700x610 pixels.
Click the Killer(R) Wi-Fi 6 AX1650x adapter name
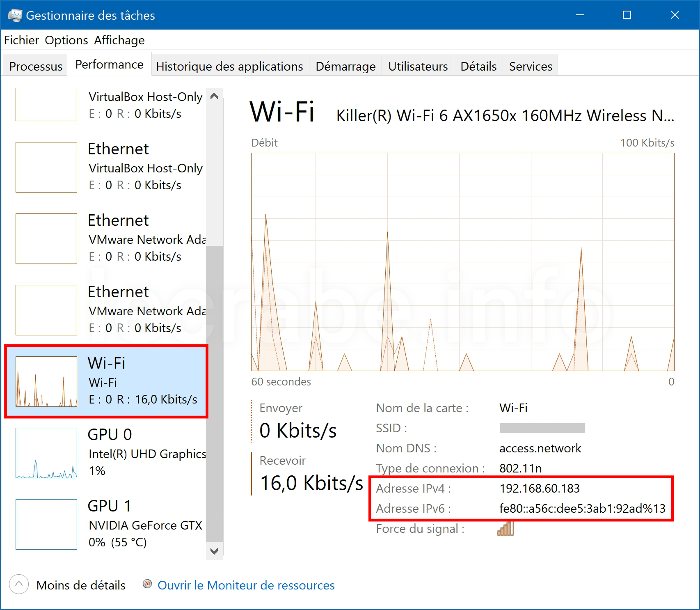pyautogui.click(x=505, y=116)
